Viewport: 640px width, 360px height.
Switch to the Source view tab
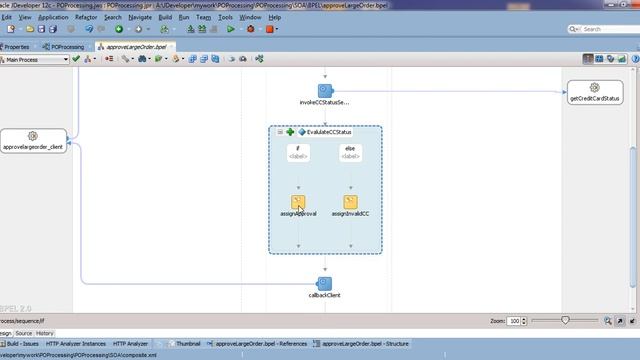[x=24, y=333]
